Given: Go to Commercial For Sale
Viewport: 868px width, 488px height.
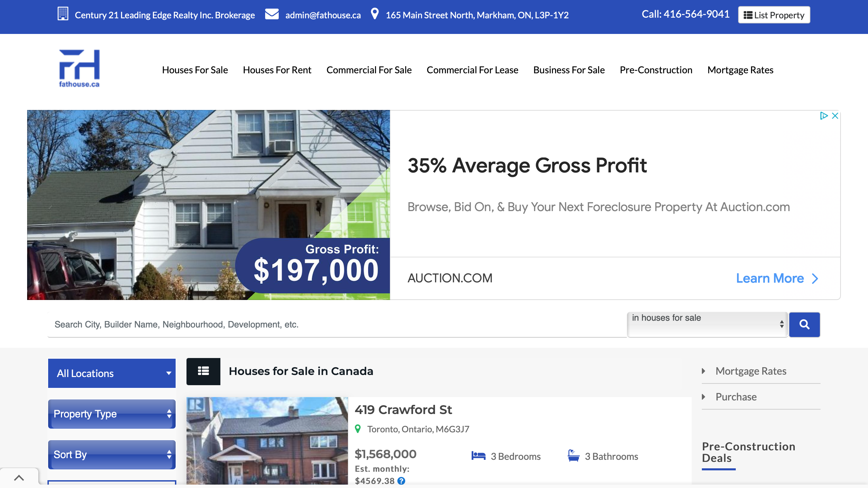Looking at the screenshot, I should click(x=369, y=70).
